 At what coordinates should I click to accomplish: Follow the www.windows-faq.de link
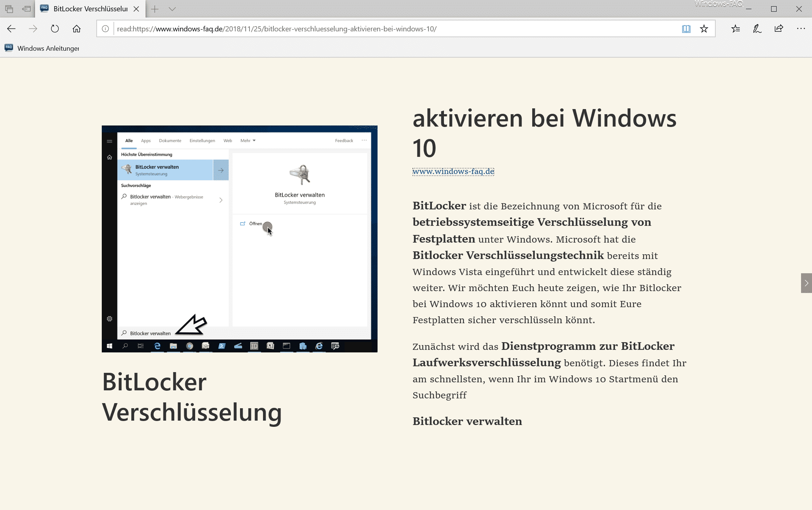[x=453, y=171]
